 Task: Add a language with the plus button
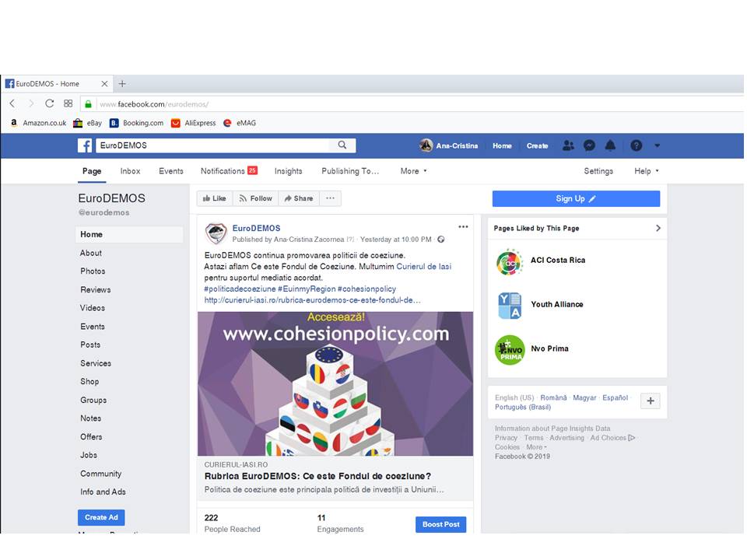[x=651, y=401]
